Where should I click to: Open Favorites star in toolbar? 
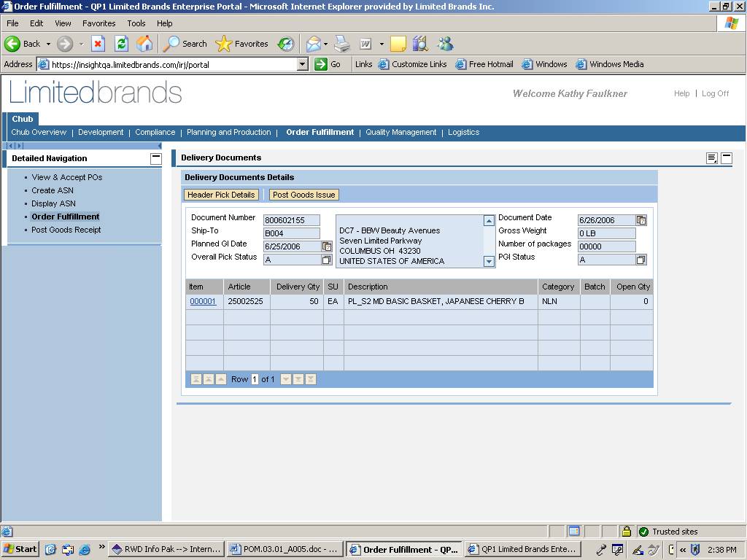pyautogui.click(x=241, y=44)
